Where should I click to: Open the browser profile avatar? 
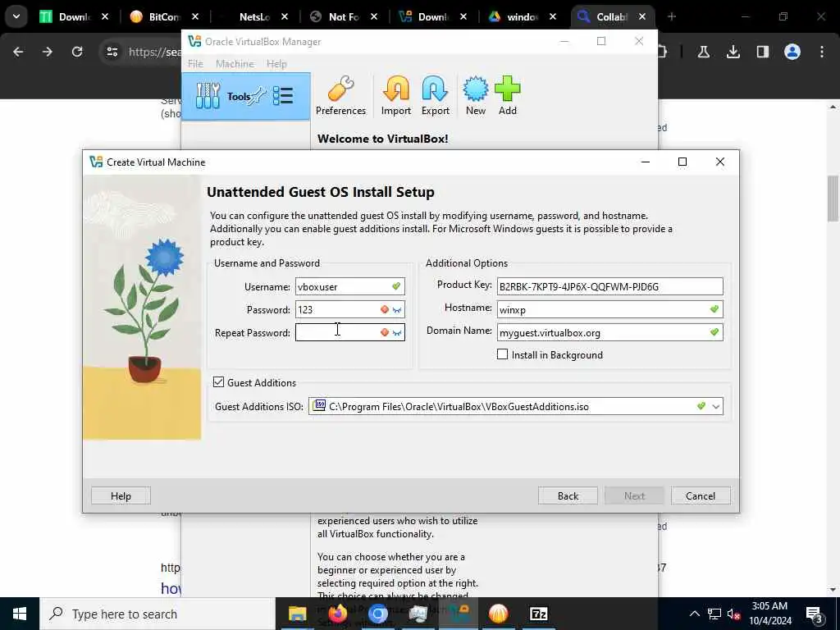click(x=792, y=52)
